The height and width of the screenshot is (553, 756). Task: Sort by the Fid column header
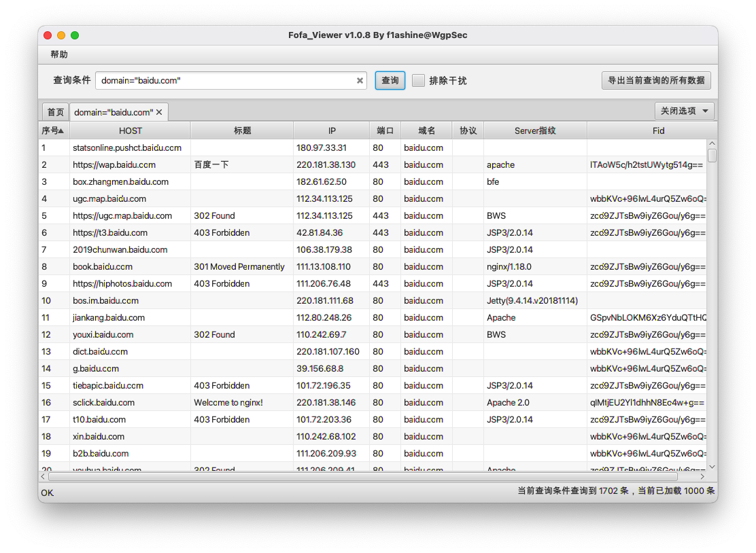[x=658, y=130]
